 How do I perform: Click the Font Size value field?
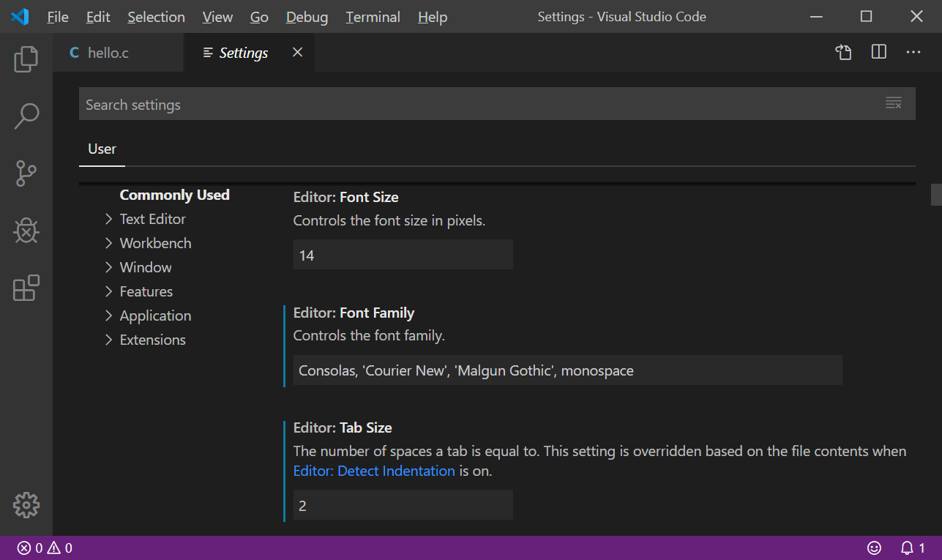pyautogui.click(x=403, y=255)
